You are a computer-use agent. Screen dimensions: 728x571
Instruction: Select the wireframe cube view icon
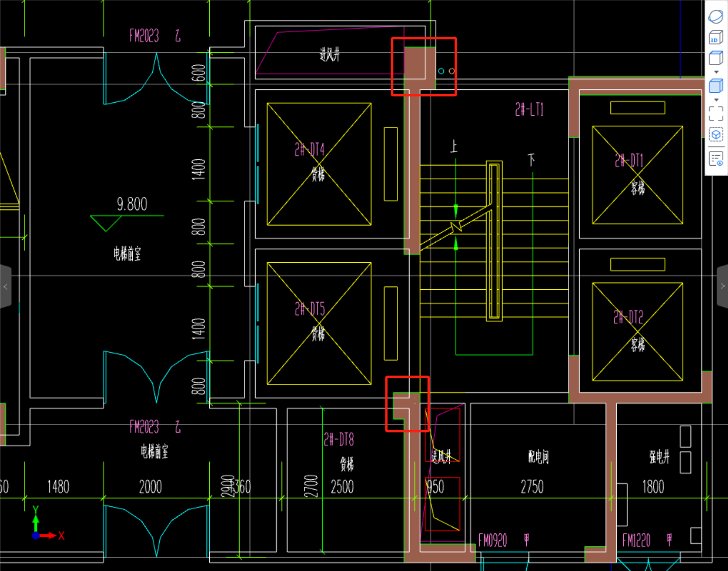(716, 58)
